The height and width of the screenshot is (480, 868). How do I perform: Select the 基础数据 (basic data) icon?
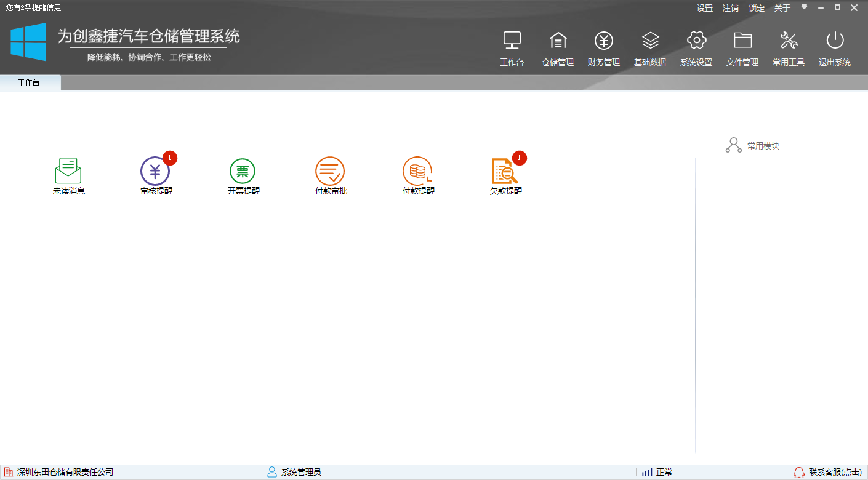650,48
